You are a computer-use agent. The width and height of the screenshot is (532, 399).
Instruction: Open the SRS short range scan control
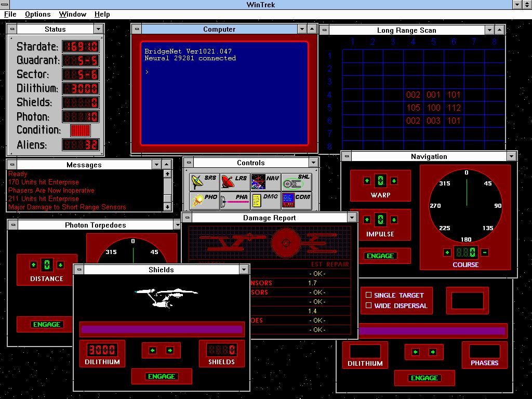pos(204,182)
